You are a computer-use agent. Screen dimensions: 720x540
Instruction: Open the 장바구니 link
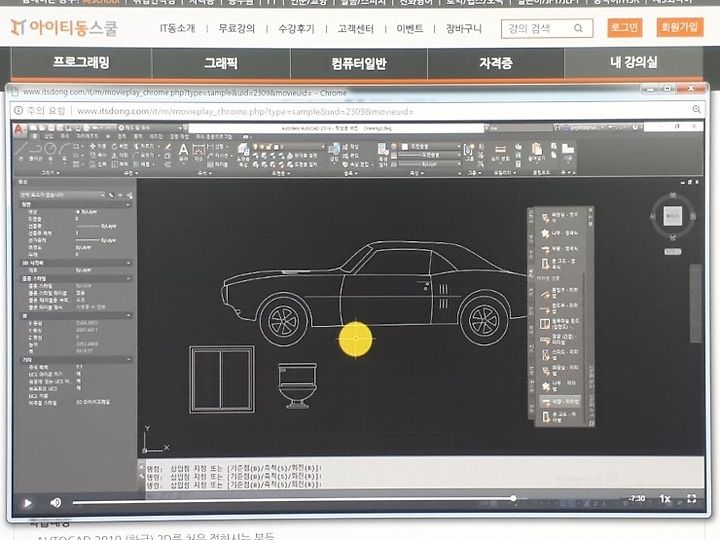(464, 28)
